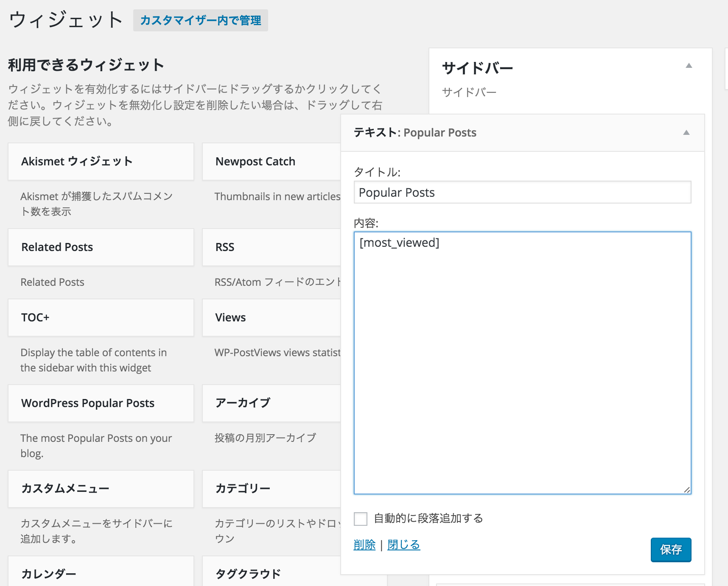728x586 pixels.
Task: Click the タイトル input field
Action: click(522, 192)
